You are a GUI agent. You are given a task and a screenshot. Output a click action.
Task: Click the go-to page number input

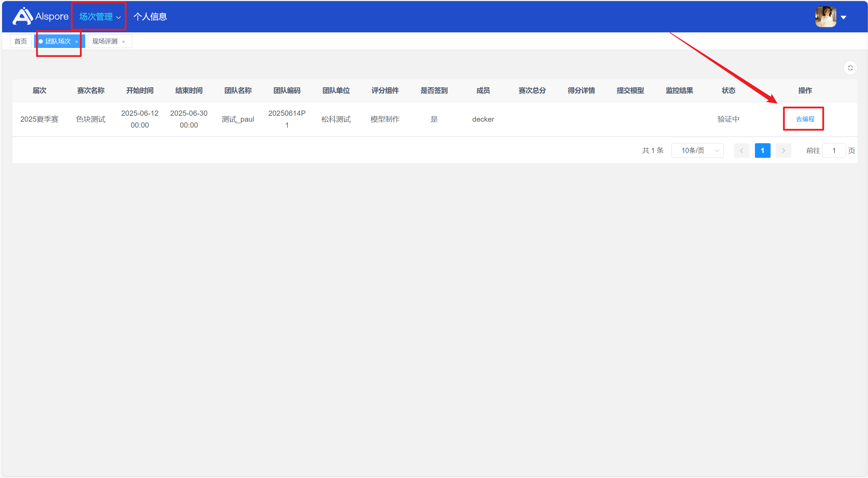tap(834, 151)
